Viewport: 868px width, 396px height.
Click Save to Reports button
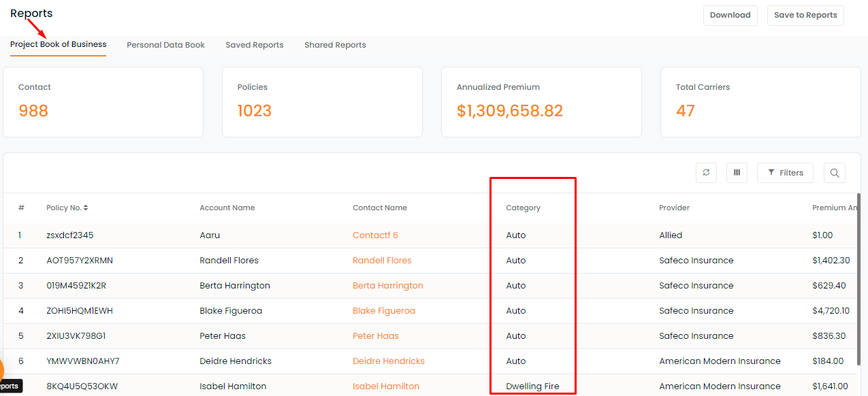(x=805, y=16)
